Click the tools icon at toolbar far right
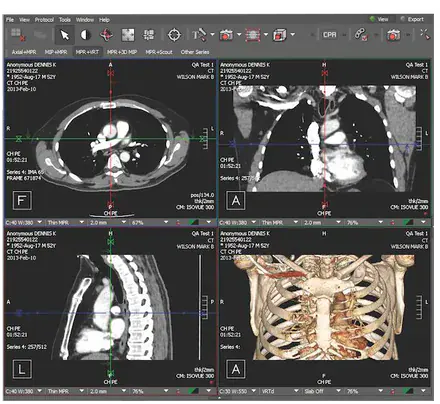 tap(425, 34)
